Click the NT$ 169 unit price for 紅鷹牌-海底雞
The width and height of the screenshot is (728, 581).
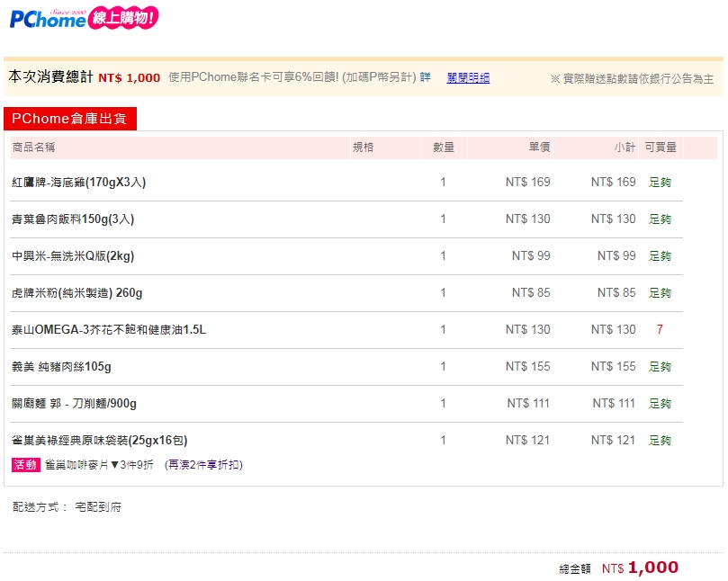(528, 182)
